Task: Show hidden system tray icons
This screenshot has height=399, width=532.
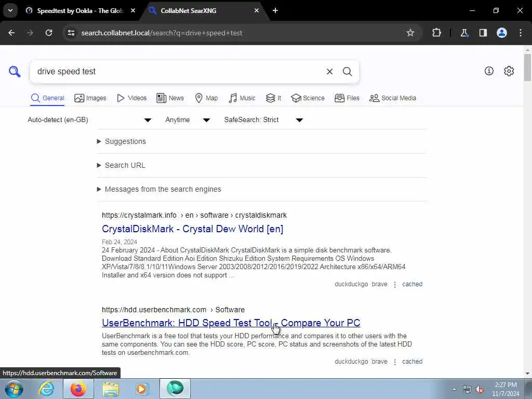Action: [x=454, y=389]
